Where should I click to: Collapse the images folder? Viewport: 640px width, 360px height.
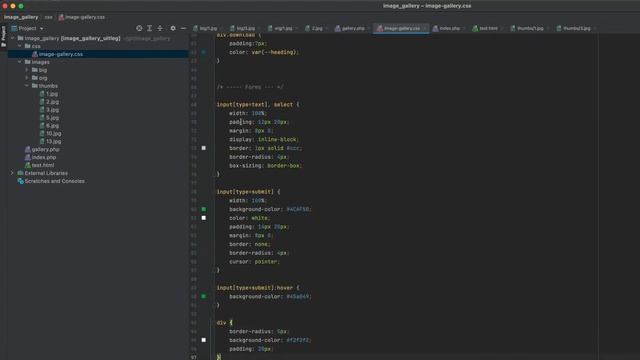click(x=20, y=62)
